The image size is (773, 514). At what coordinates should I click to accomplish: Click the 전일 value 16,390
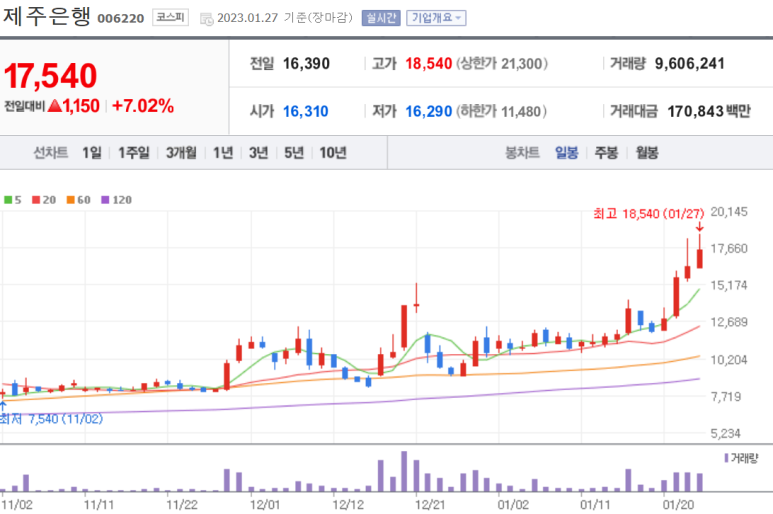coord(306,64)
